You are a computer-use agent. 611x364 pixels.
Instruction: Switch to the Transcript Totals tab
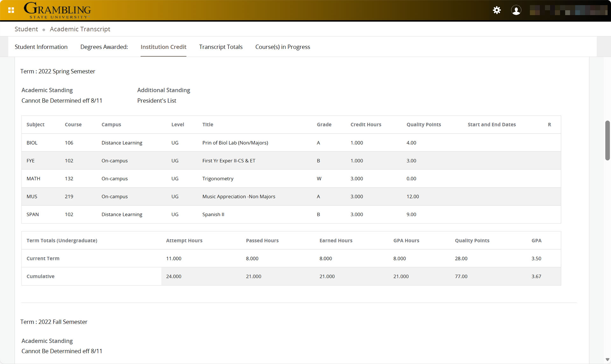point(221,47)
